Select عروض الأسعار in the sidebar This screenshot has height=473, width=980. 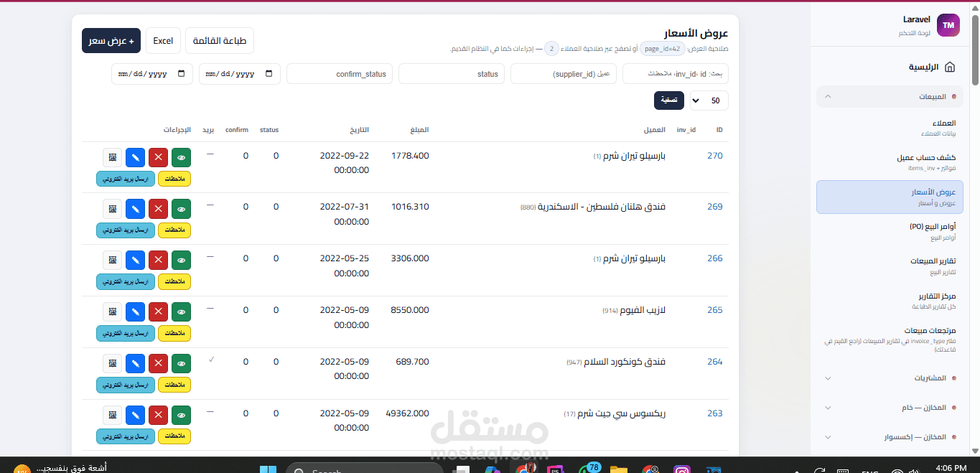[890, 197]
